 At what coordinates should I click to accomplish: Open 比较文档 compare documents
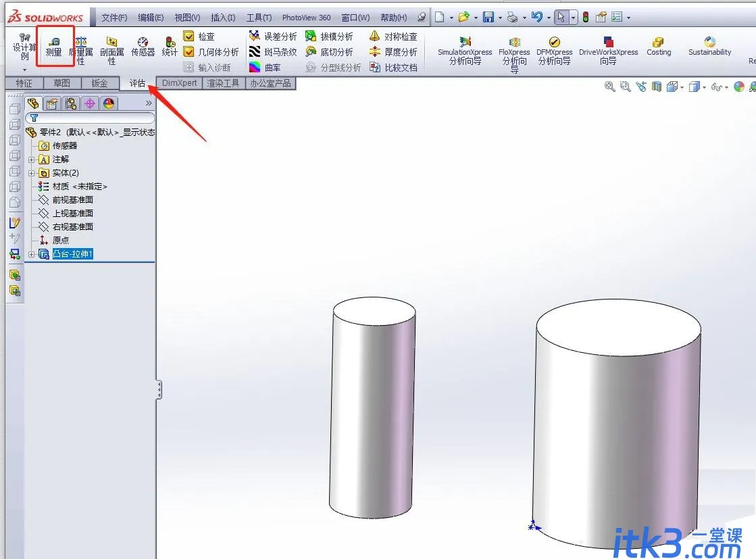(393, 67)
